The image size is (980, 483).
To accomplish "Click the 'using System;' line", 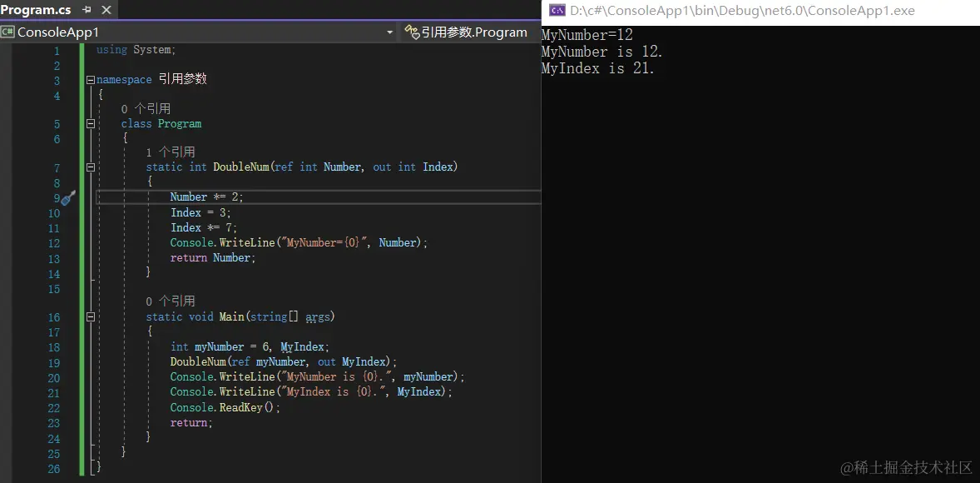I will click(x=136, y=49).
